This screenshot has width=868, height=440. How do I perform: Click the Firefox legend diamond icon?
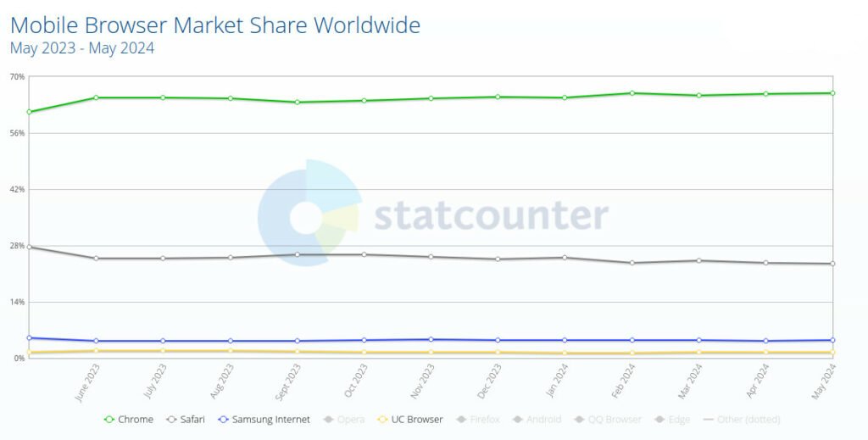(x=460, y=420)
